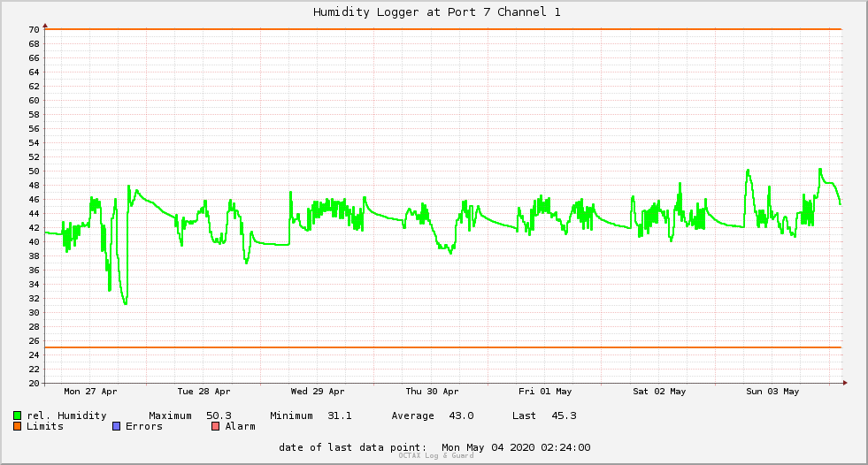
Task: Click the y-axis label 60
Action: (35, 101)
